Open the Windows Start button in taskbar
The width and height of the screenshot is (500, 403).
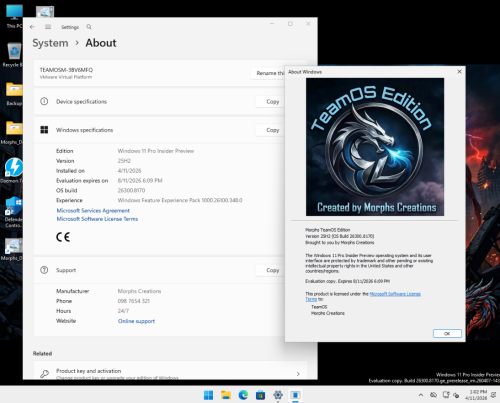click(209, 395)
